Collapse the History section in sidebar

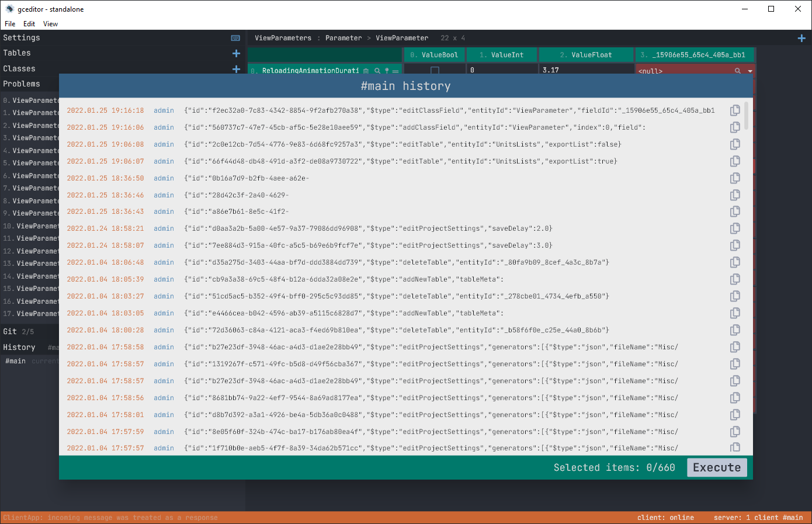pyautogui.click(x=19, y=347)
